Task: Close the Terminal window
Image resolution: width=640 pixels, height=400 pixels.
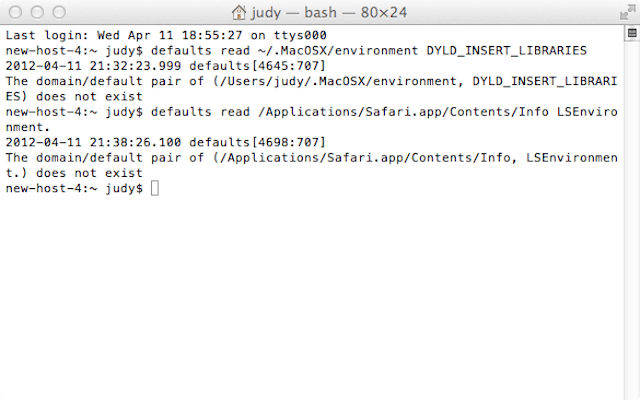Action: [16, 12]
